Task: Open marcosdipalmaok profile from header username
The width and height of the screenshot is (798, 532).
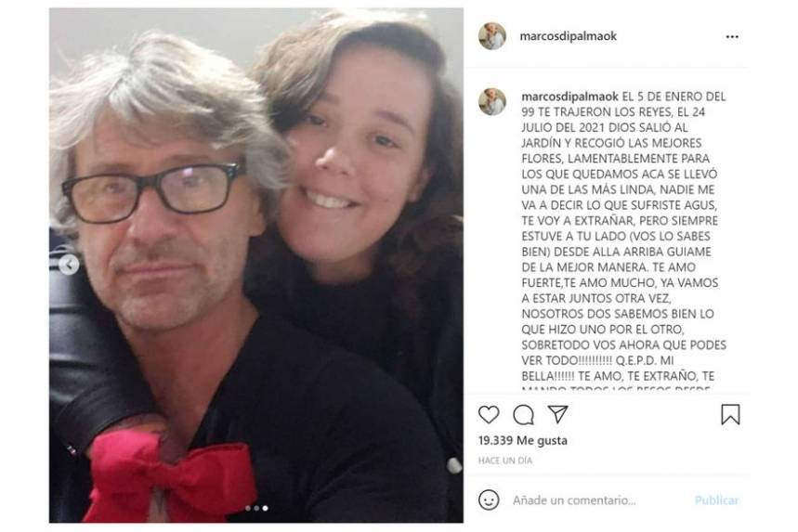Action: (568, 36)
